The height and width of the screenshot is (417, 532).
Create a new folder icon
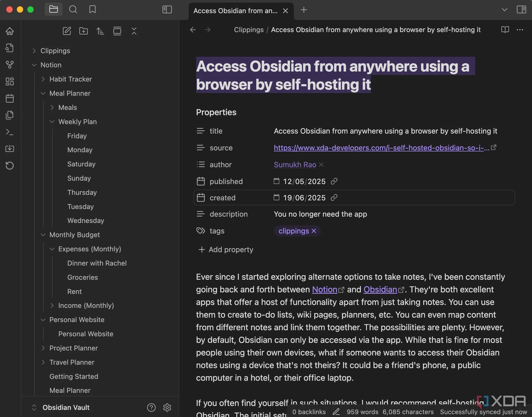(84, 31)
